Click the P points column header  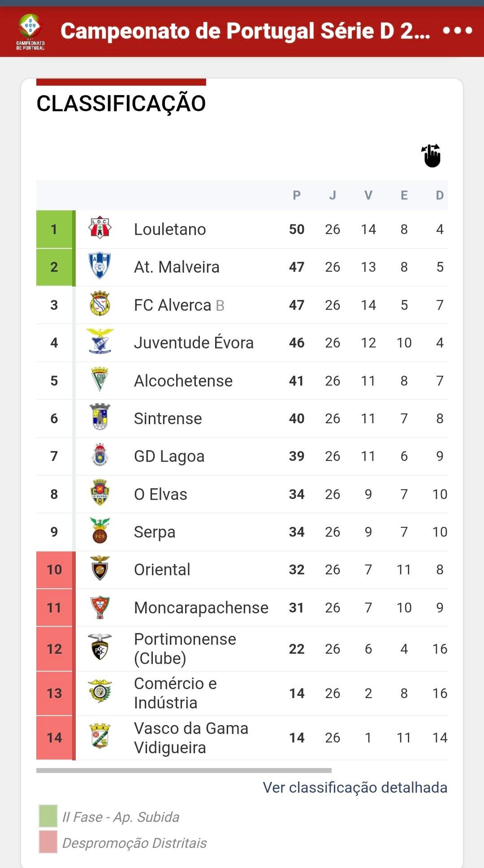click(x=296, y=195)
